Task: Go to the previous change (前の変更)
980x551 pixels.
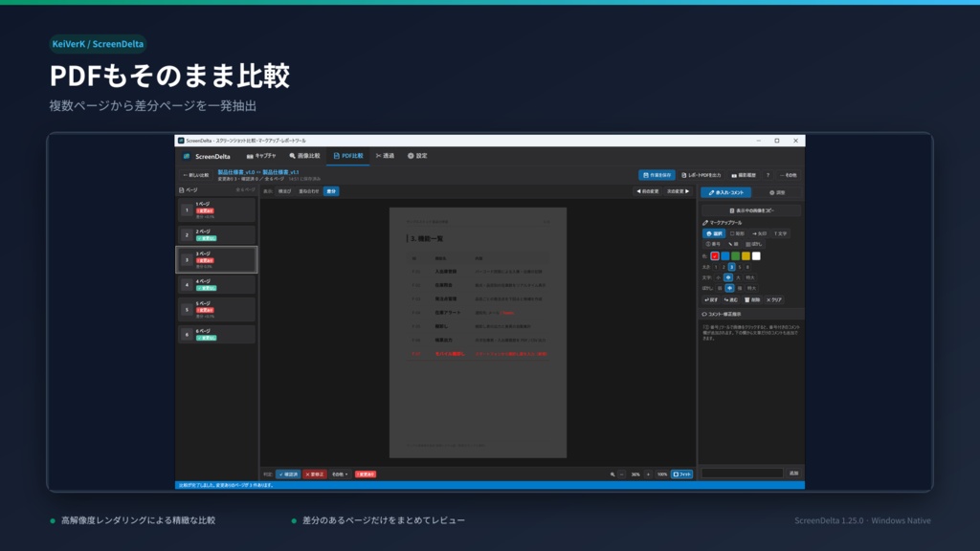Action: coord(648,191)
